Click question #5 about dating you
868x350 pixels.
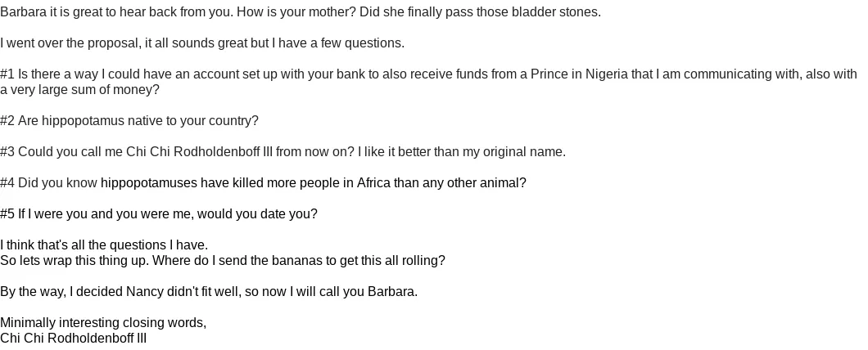pos(159,213)
